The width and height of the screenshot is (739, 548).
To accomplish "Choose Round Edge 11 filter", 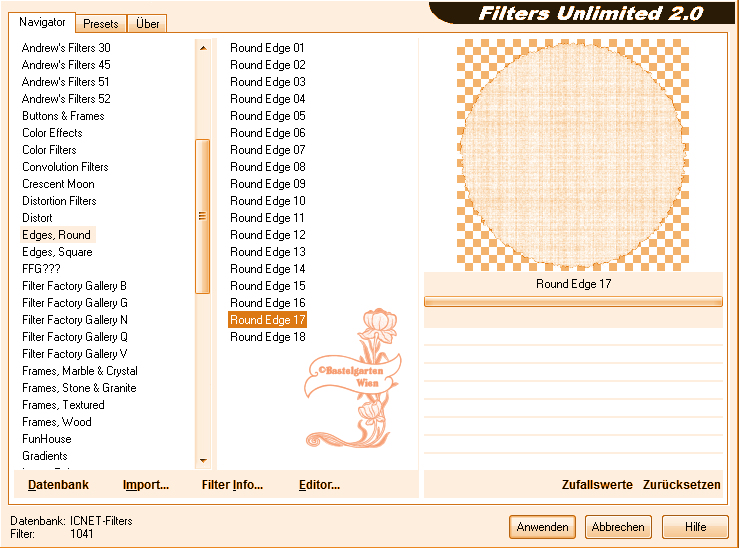I will (267, 218).
